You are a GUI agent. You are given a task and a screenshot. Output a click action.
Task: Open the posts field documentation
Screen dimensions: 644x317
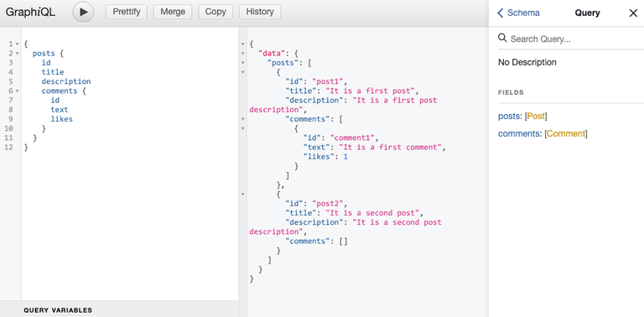[509, 117]
